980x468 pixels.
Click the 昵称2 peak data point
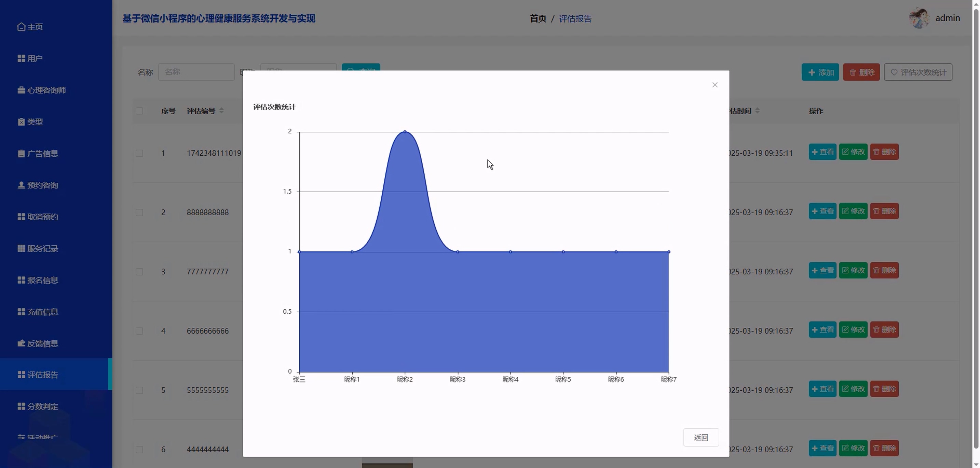pyautogui.click(x=405, y=132)
